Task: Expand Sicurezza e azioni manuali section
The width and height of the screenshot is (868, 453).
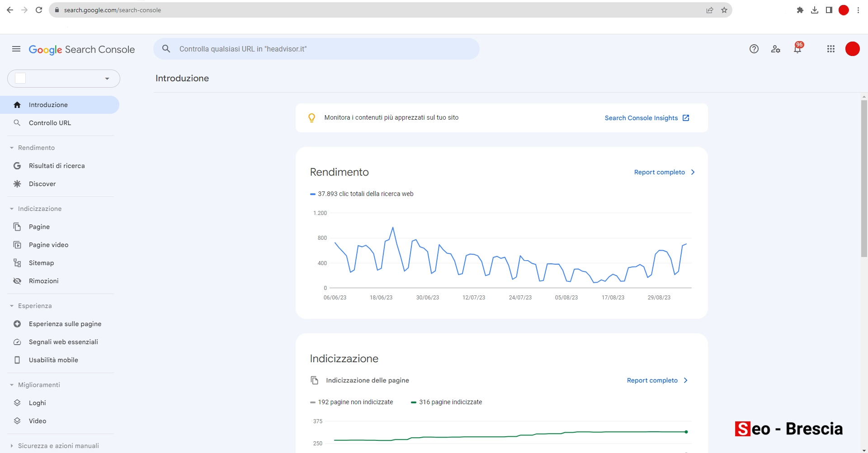Action: click(x=12, y=446)
